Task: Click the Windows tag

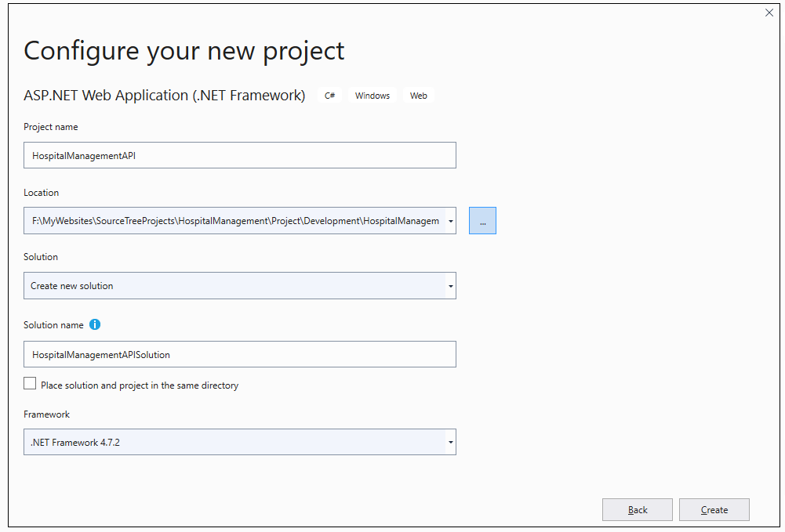Action: pos(373,96)
